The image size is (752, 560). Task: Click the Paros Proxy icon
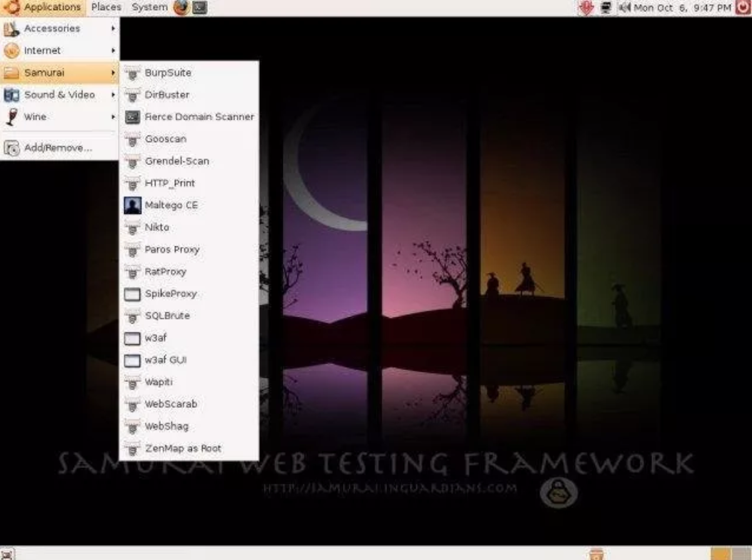(x=132, y=250)
